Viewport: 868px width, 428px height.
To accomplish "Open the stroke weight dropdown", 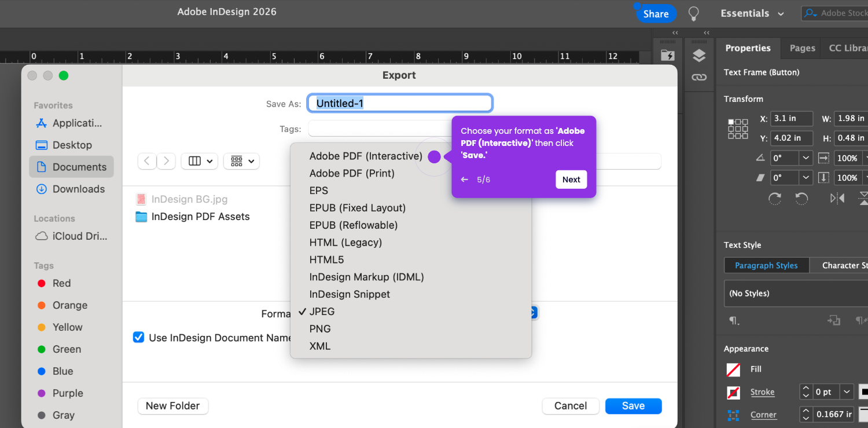I will pyautogui.click(x=847, y=392).
